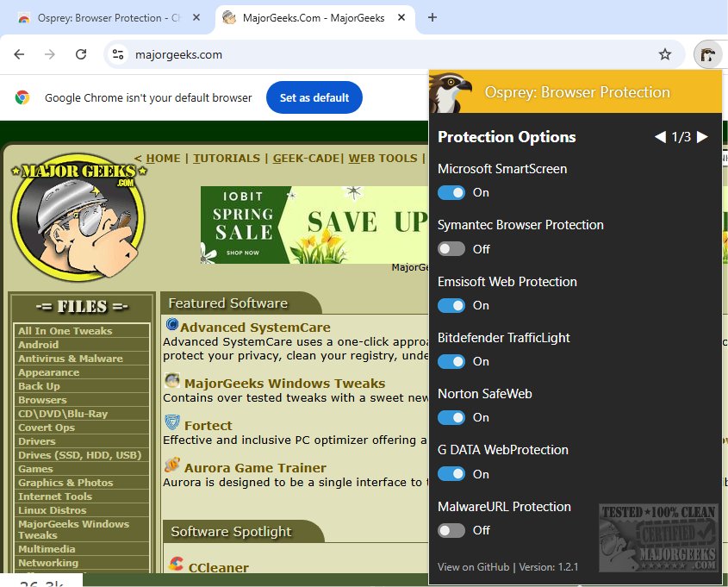Click Set as default button
Screen dimensions: 728x587
pyautogui.click(x=314, y=97)
